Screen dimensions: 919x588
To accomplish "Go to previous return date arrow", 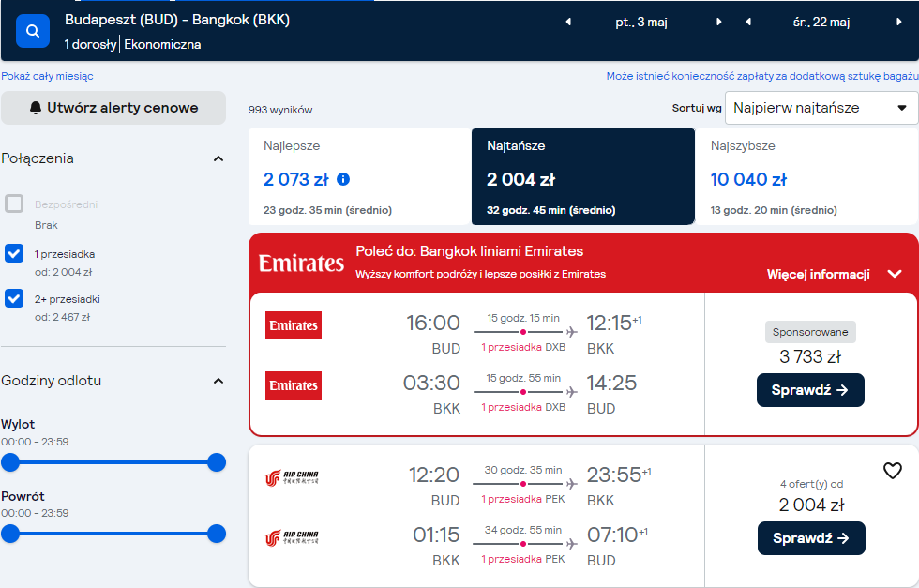I will coord(748,22).
